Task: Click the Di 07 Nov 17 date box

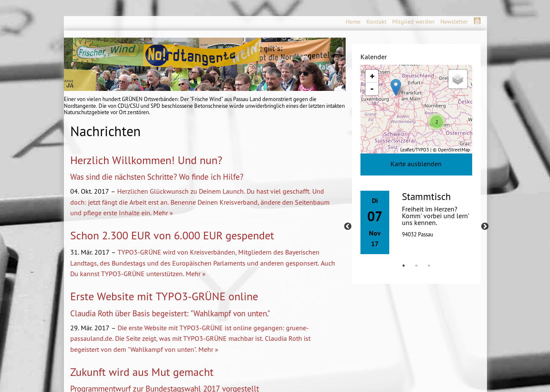Action: 375,222
